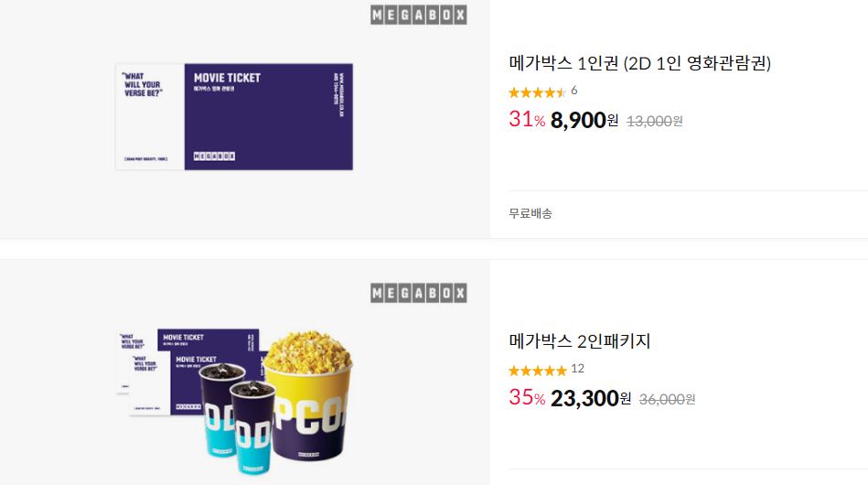Click the Megabox logo on first product

[x=419, y=15]
